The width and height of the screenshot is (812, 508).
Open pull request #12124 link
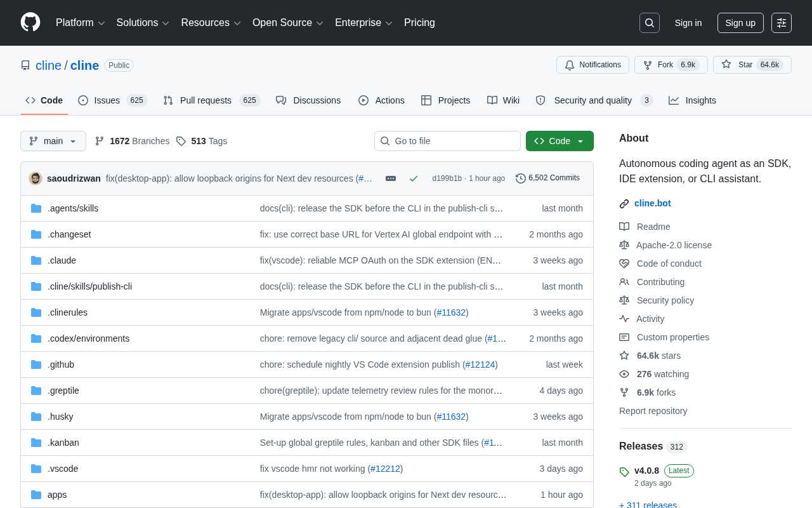click(x=480, y=364)
